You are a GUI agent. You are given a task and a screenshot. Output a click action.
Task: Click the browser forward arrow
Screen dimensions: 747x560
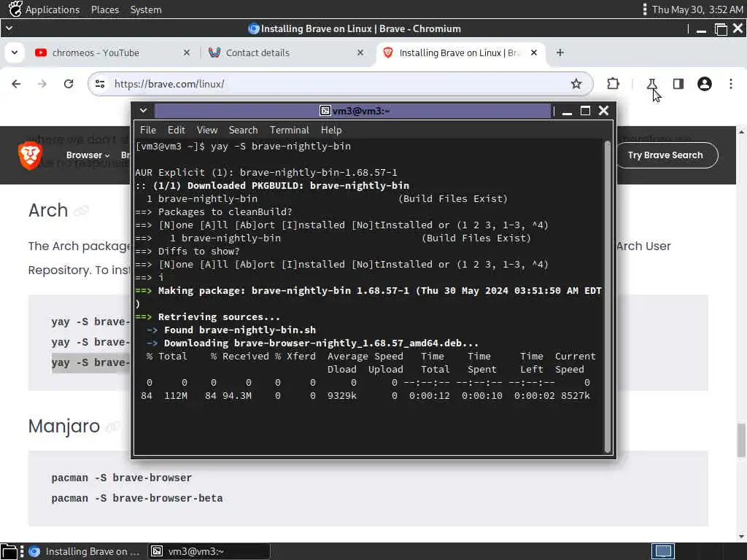pos(42,84)
